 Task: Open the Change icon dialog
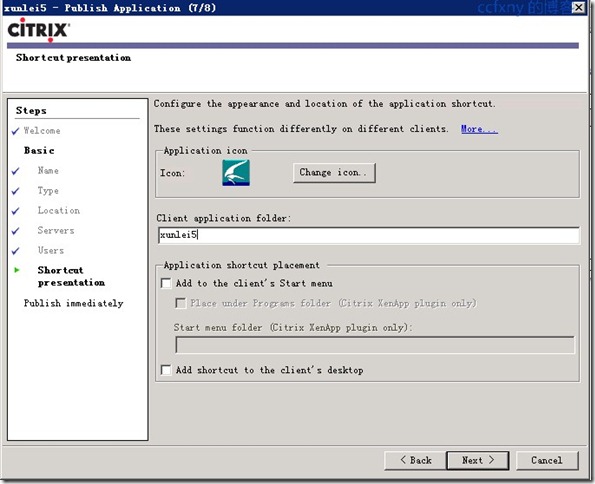(334, 173)
